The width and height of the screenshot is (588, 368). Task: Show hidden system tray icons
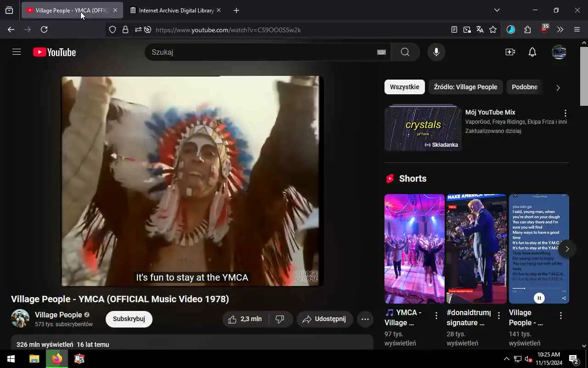[x=507, y=359]
